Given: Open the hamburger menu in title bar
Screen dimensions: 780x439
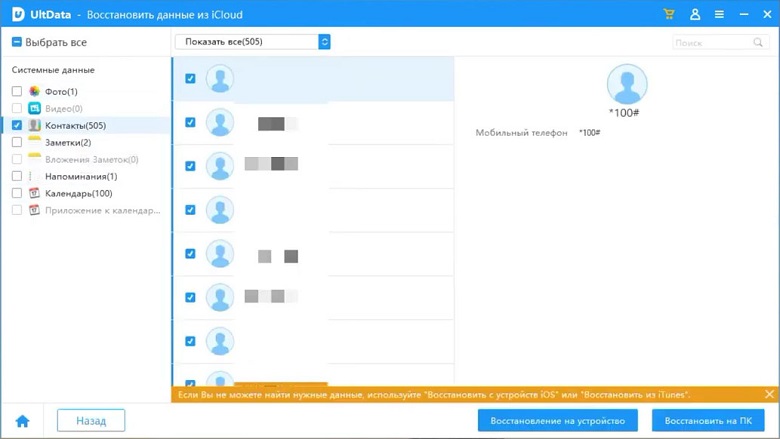Looking at the screenshot, I should (x=719, y=14).
